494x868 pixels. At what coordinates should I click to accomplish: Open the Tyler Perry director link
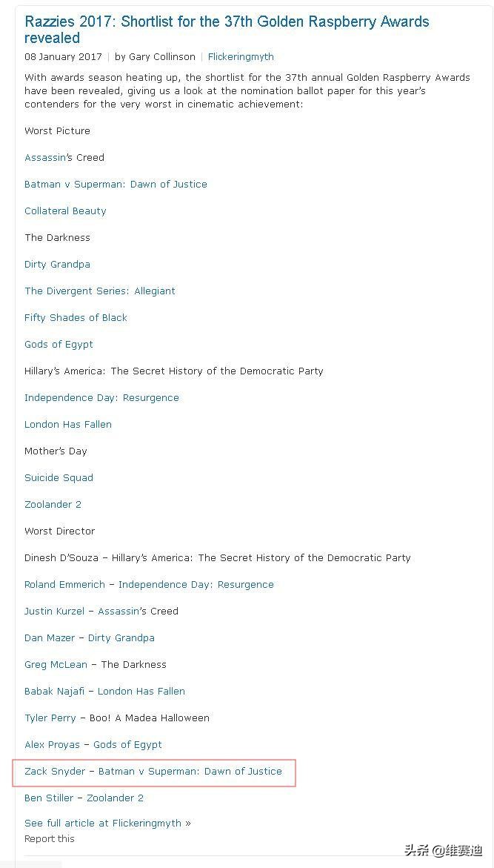(x=50, y=718)
